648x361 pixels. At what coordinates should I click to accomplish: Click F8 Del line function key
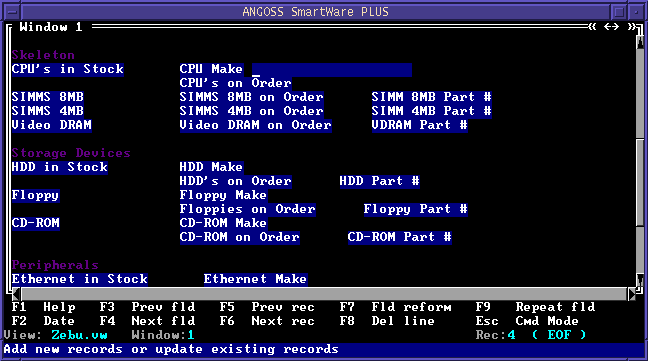pyautogui.click(x=387, y=321)
